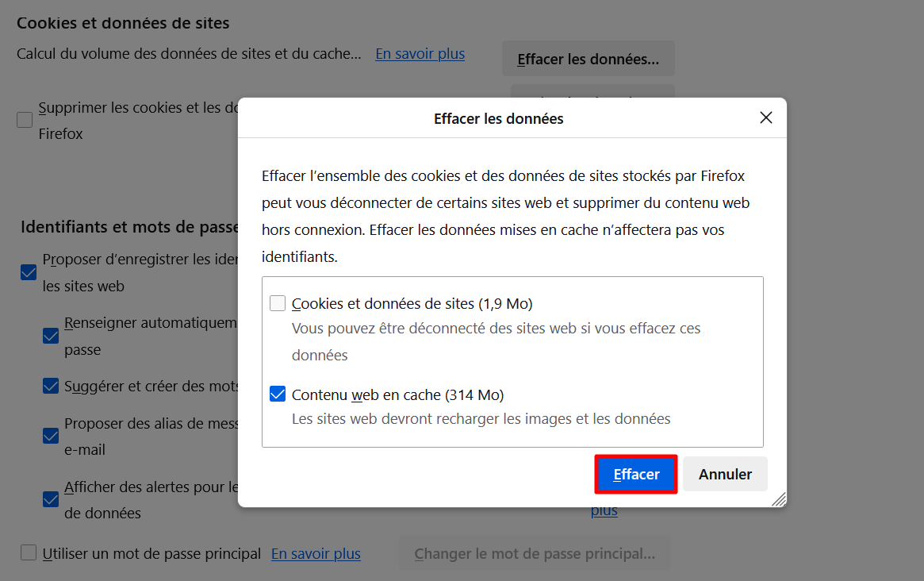Uncheck "Contenu web en cache (314 Mo)"
This screenshot has height=581, width=924.
(x=278, y=393)
